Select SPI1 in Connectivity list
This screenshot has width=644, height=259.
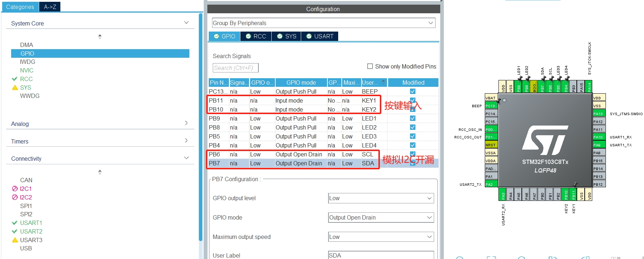point(26,206)
